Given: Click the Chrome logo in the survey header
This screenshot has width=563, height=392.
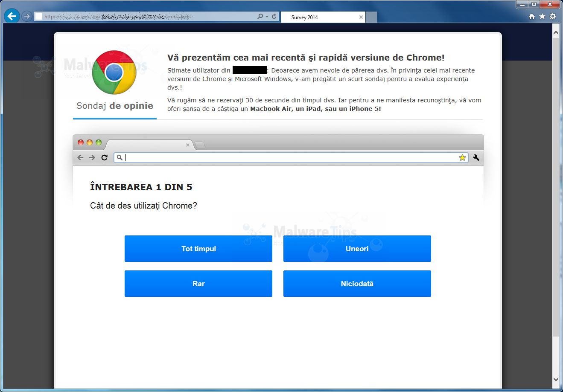Looking at the screenshot, I should click(x=114, y=73).
